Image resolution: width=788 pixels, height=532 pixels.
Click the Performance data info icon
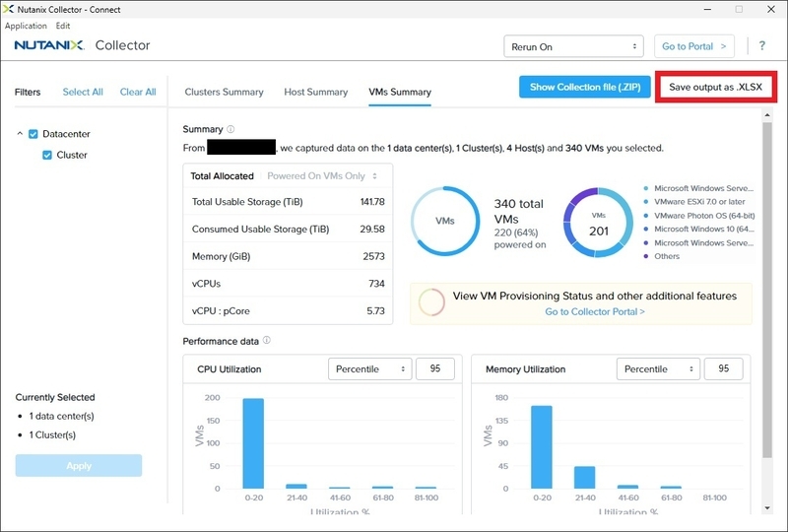(x=266, y=341)
